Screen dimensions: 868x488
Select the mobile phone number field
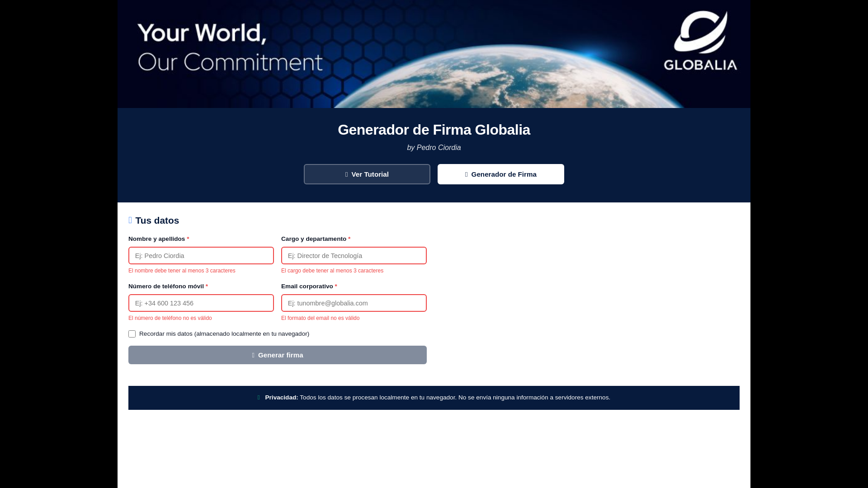tap(201, 303)
